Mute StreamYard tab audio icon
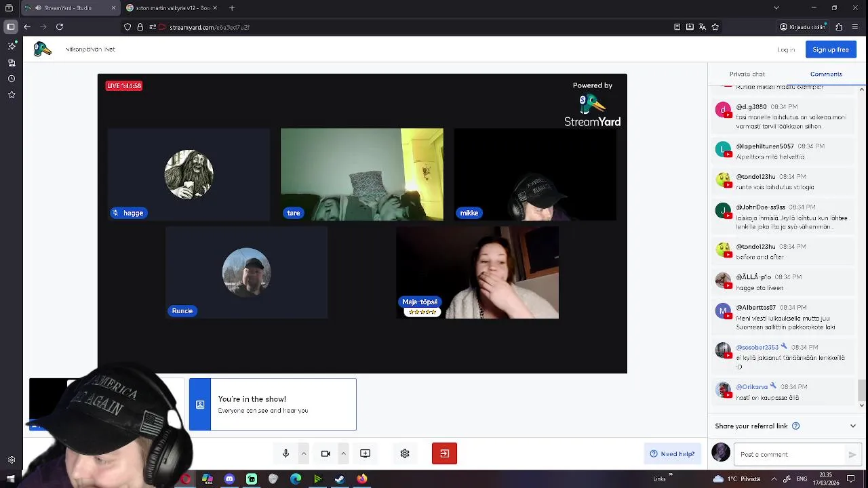 (39, 8)
